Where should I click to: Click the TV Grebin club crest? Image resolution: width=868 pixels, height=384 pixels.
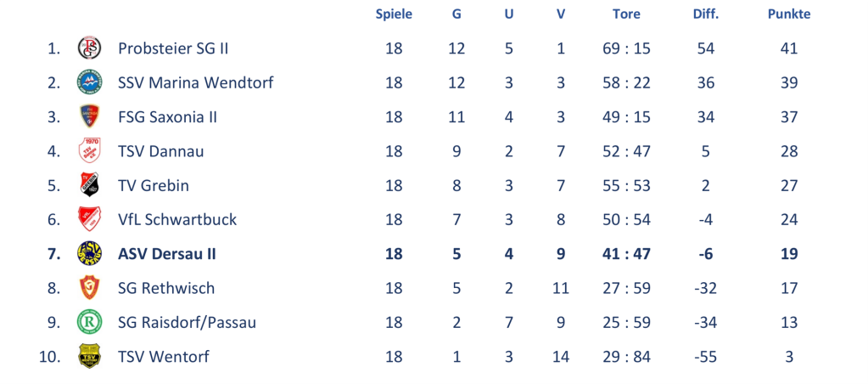click(x=89, y=185)
